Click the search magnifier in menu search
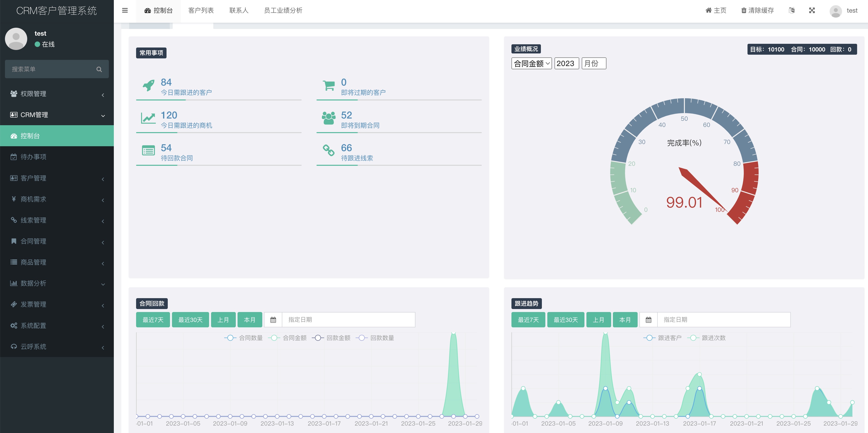Viewport: 868px width, 433px height. 99,69
